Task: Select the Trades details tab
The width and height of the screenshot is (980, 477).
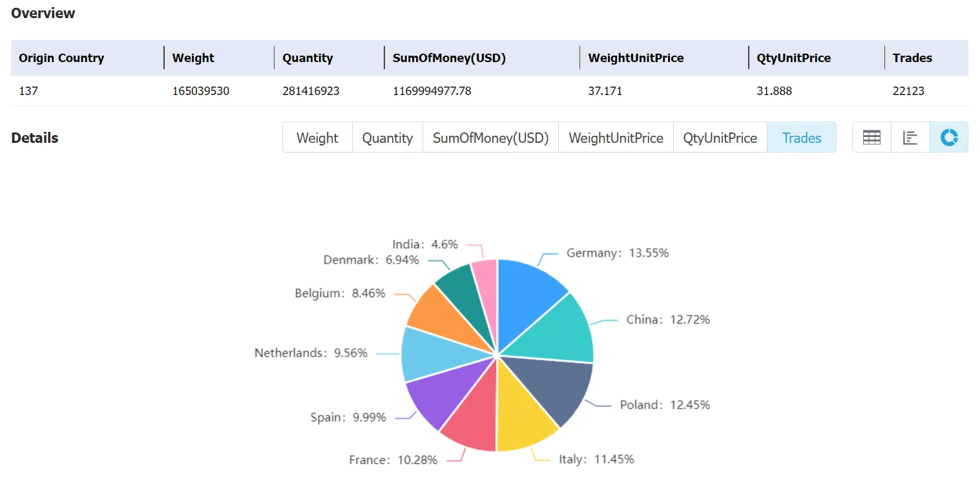Action: coord(802,138)
